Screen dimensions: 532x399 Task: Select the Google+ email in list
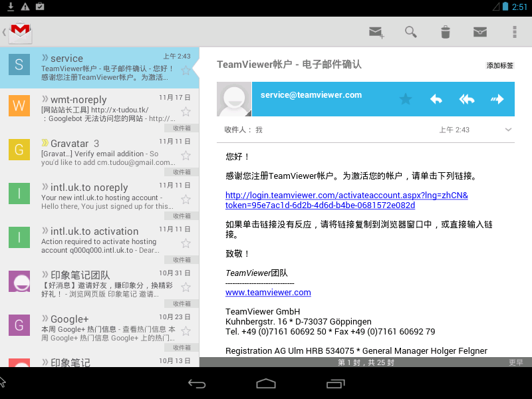pyautogui.click(x=100, y=329)
